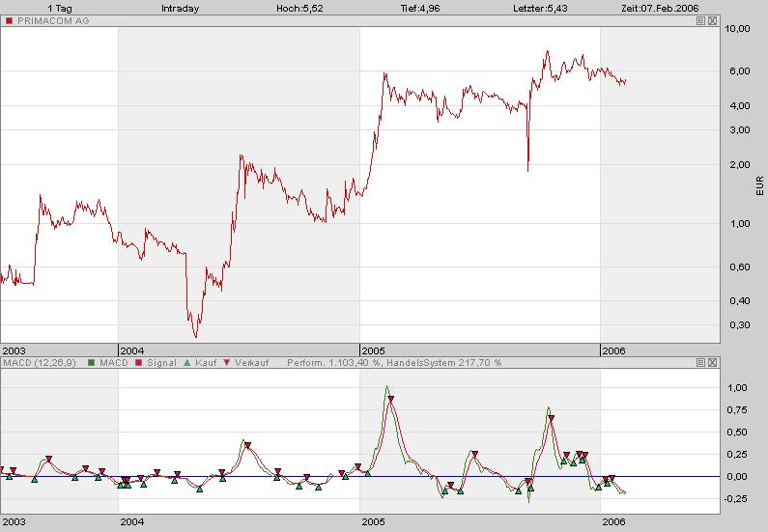
Task: Open settings icon of PRIMACOM AG price panel
Action: [x=701, y=21]
